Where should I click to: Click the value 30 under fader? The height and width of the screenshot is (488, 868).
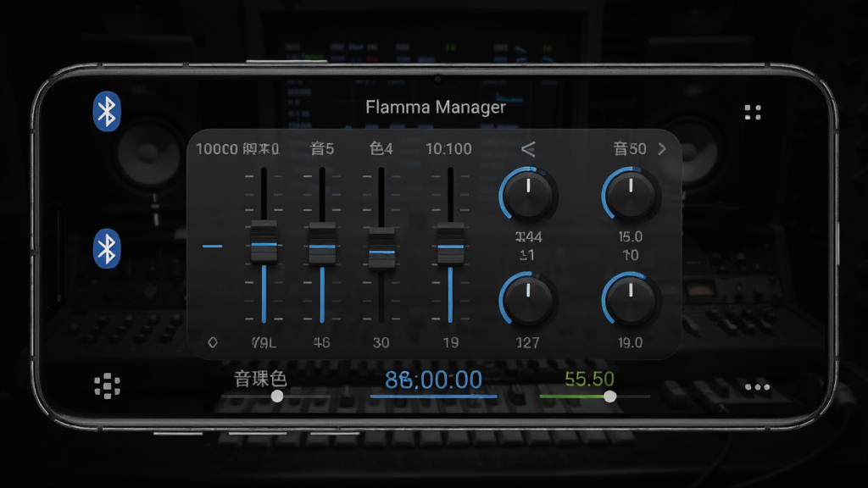click(x=381, y=342)
